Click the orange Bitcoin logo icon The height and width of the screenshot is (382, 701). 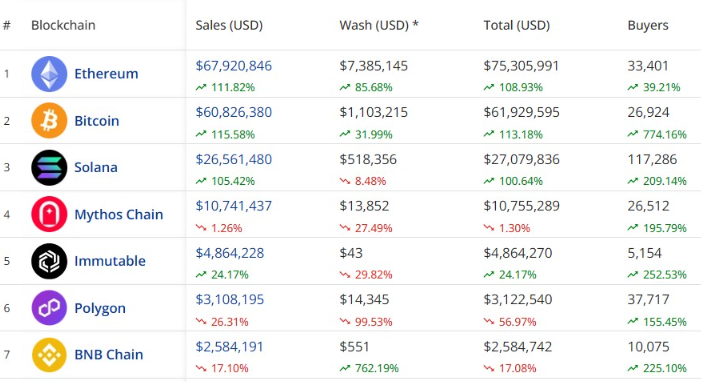(49, 121)
